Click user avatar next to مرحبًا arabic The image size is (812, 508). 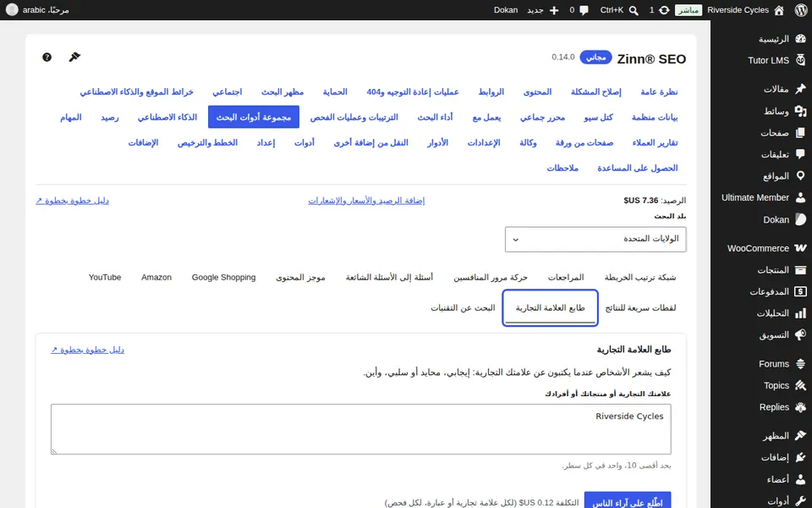click(12, 10)
